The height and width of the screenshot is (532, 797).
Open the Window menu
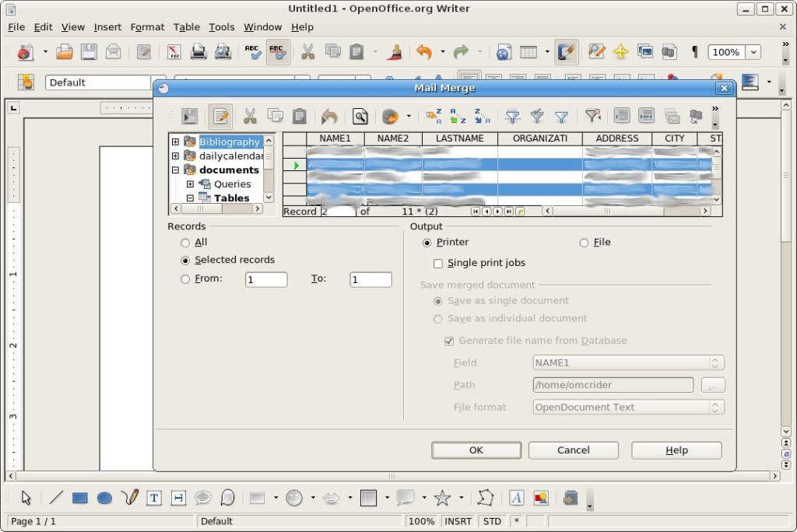263,27
